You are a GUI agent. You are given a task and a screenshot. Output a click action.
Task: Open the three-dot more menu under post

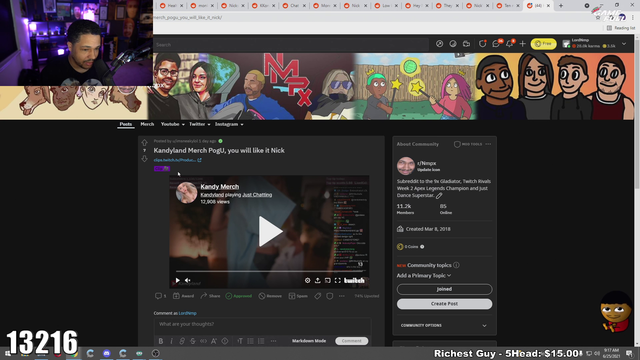(342, 296)
